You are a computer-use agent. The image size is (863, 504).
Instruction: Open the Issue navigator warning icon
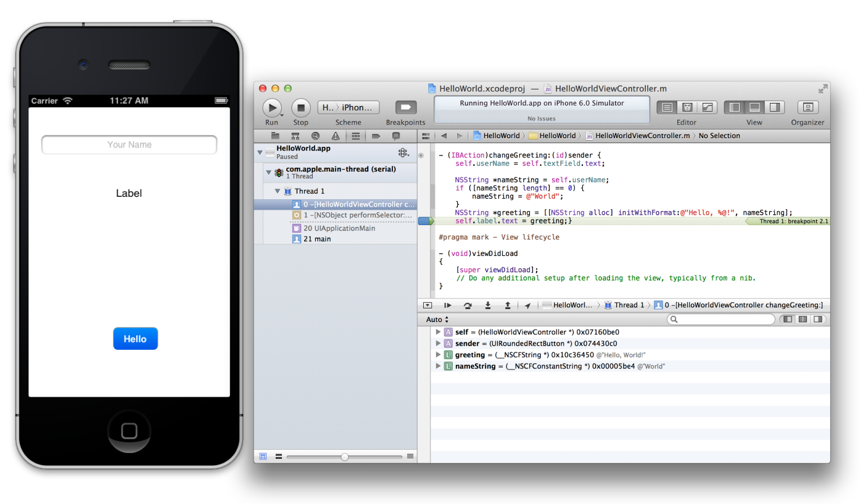point(336,136)
